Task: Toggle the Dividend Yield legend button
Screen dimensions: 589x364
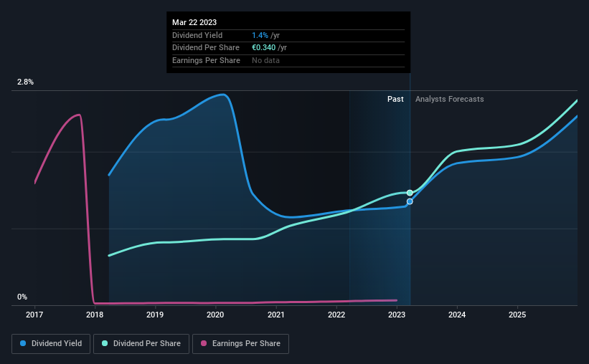Action: pos(51,344)
